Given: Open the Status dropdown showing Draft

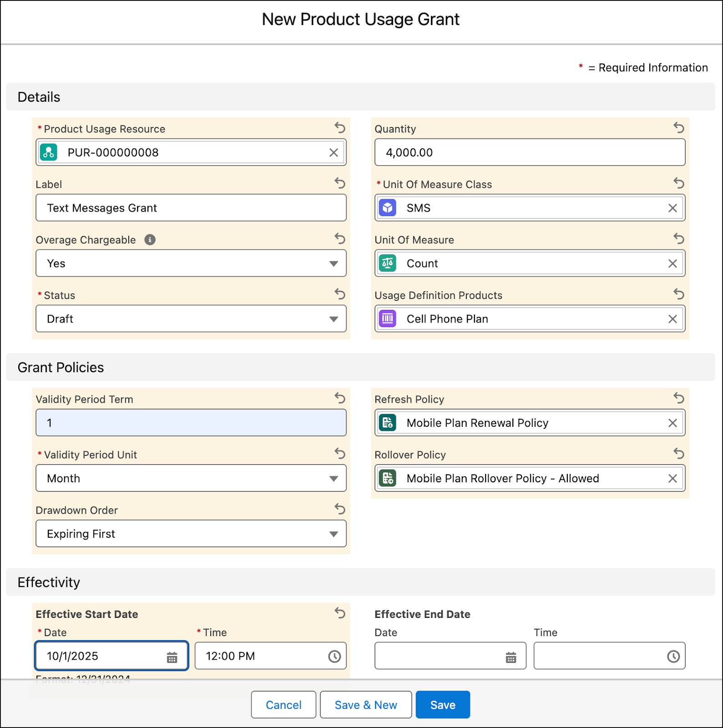Looking at the screenshot, I should coord(191,318).
